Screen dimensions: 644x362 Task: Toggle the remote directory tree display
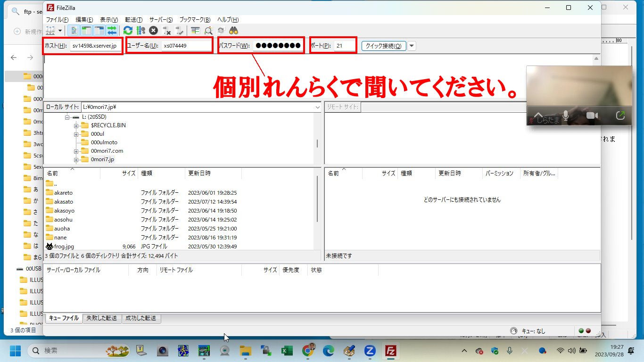pos(99,31)
